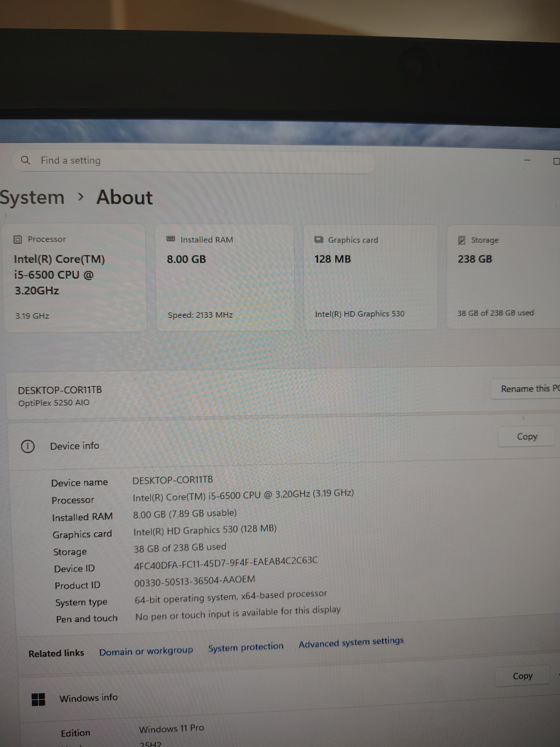Minimize the Settings window

click(x=527, y=160)
